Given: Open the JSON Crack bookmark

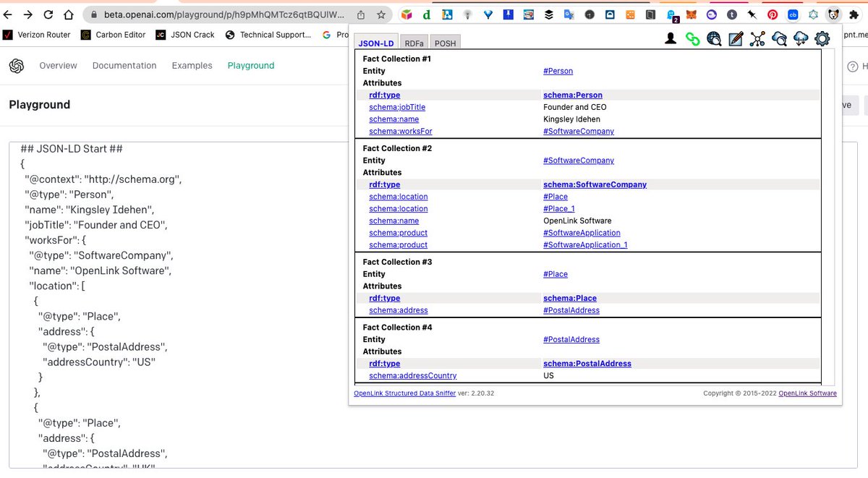Looking at the screenshot, I should 185,34.
